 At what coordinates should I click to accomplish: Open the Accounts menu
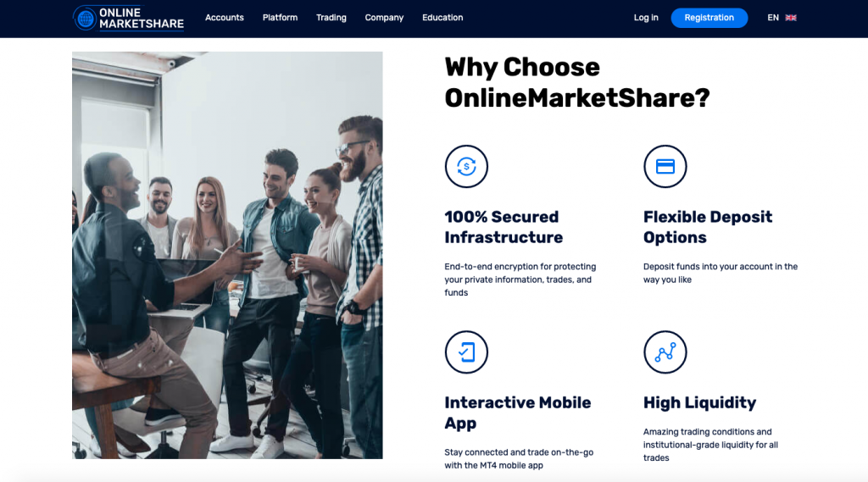[224, 18]
